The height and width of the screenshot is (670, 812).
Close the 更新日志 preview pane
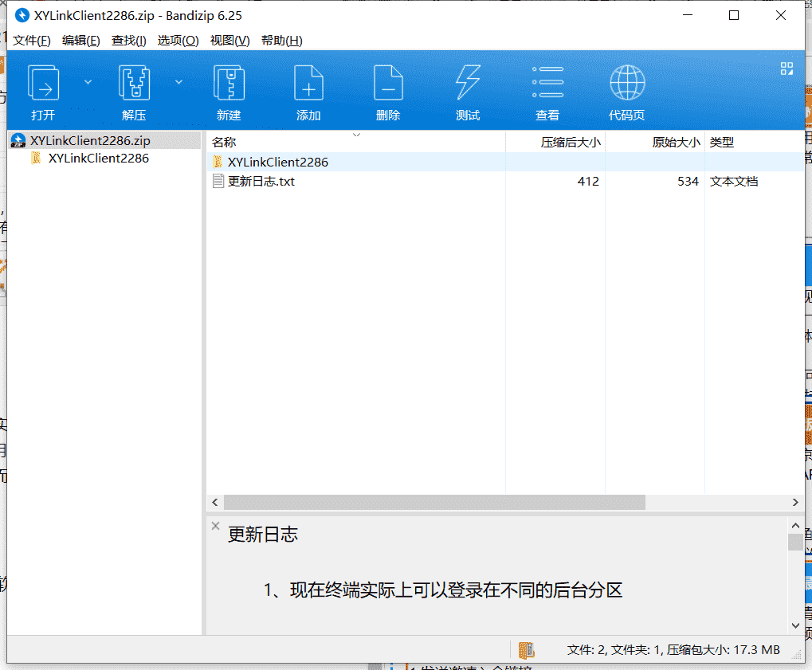pyautogui.click(x=215, y=526)
